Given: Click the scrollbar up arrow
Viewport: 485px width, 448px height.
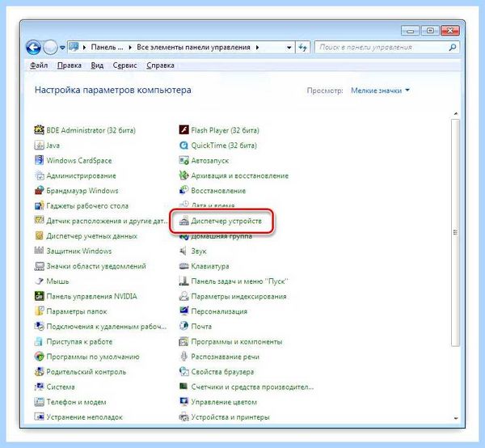Looking at the screenshot, I should (x=456, y=114).
